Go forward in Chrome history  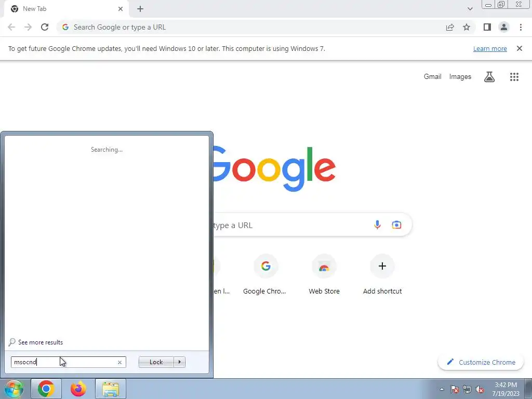tap(28, 27)
